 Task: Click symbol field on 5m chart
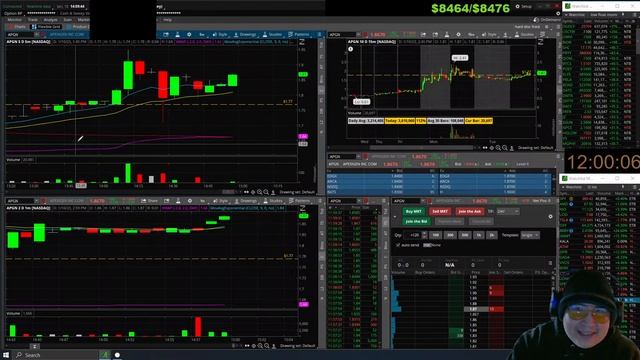pos(20,35)
